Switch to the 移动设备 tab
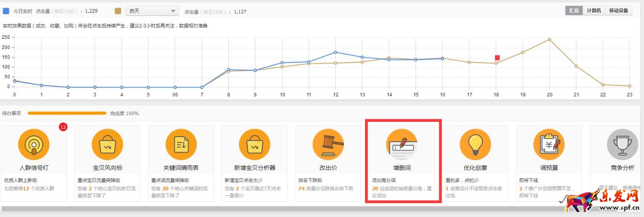This screenshot has height=217, width=644. (618, 10)
